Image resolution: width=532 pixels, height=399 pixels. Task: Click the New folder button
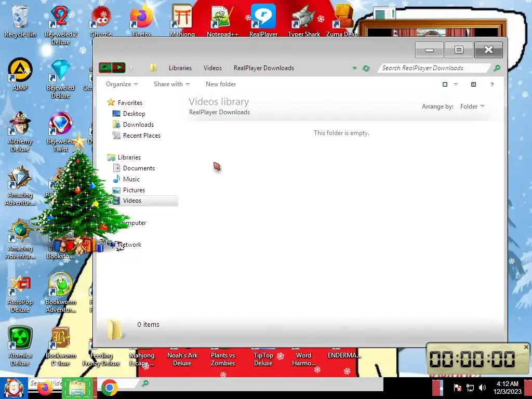(x=221, y=84)
